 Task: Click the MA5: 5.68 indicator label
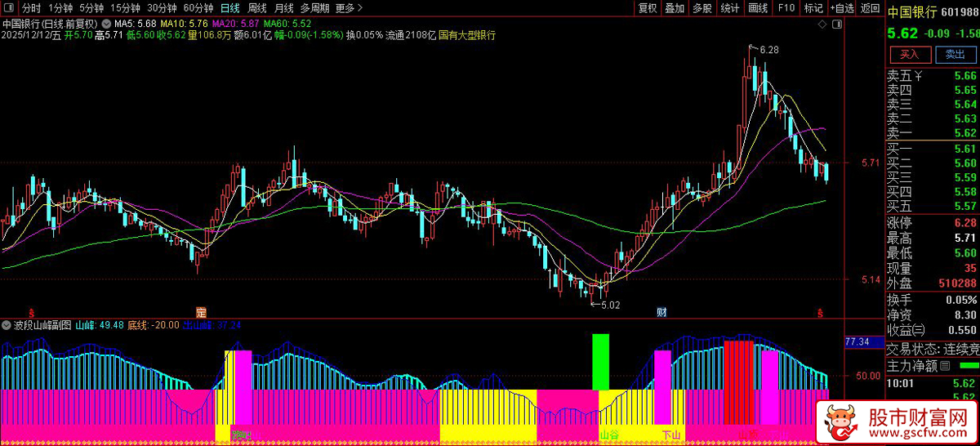[135, 24]
